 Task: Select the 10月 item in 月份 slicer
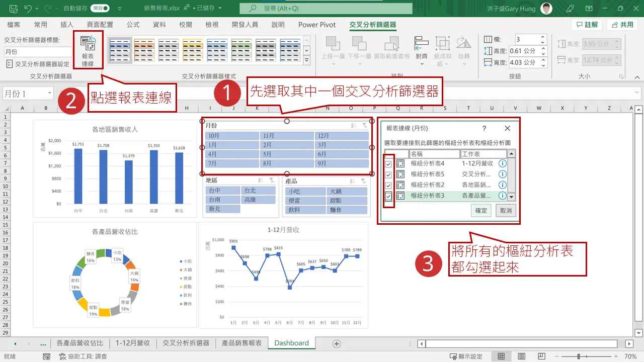tap(232, 136)
